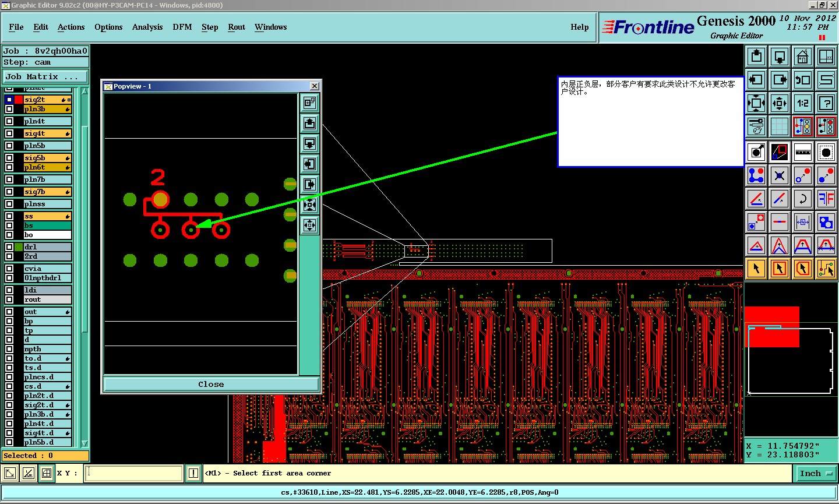The image size is (839, 504).
Task: Open the File menu
Action: (x=16, y=27)
